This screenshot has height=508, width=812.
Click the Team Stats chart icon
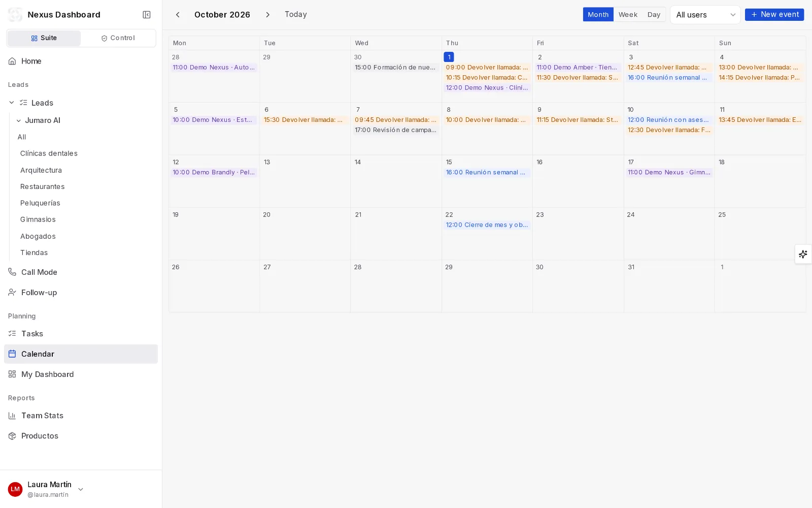coord(12,416)
